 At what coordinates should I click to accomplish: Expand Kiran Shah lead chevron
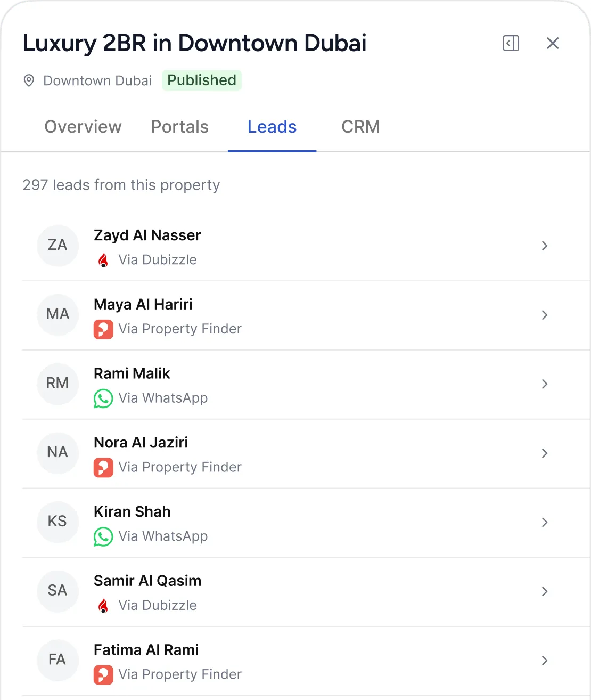point(545,522)
